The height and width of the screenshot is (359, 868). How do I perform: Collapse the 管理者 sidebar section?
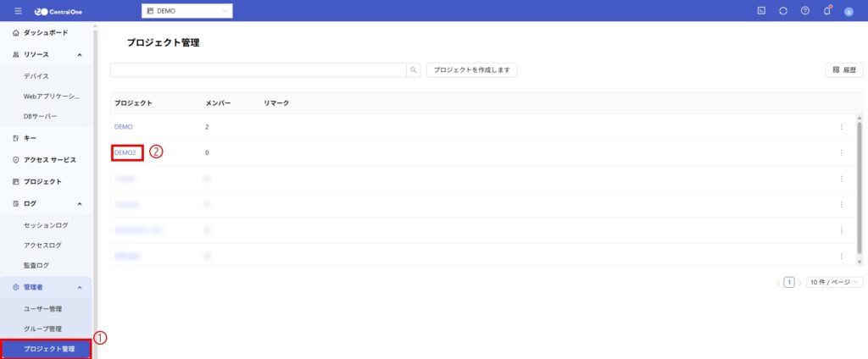80,287
